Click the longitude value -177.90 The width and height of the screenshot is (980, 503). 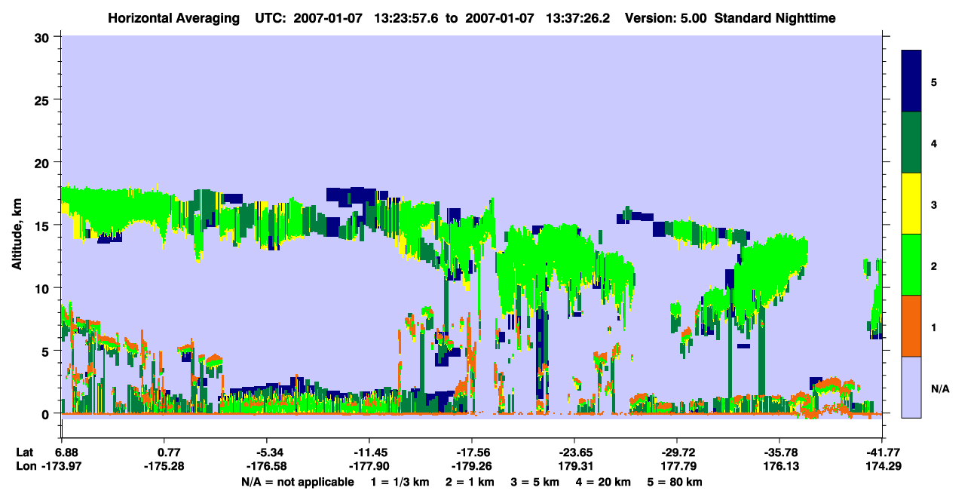point(369,466)
